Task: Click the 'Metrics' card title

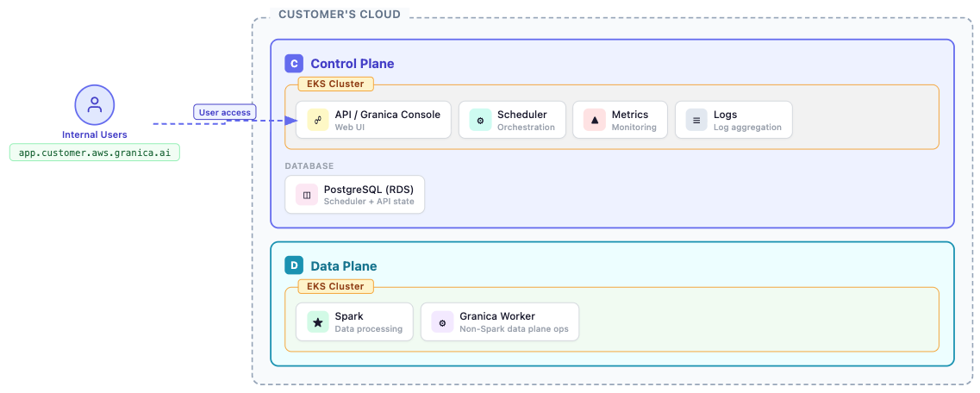Action: (630, 115)
